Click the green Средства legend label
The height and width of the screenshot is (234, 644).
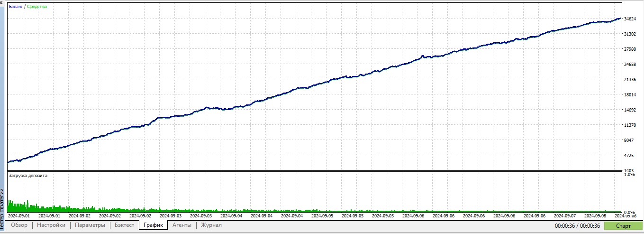point(37,7)
